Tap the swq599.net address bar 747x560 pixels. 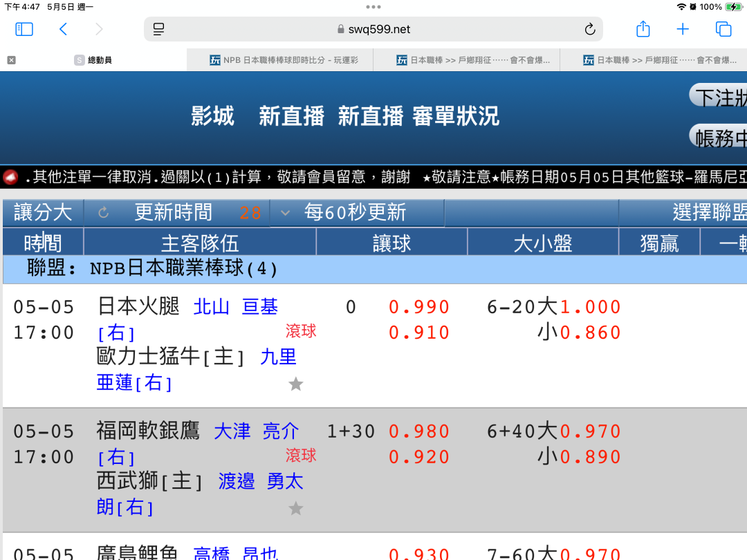[x=373, y=29]
